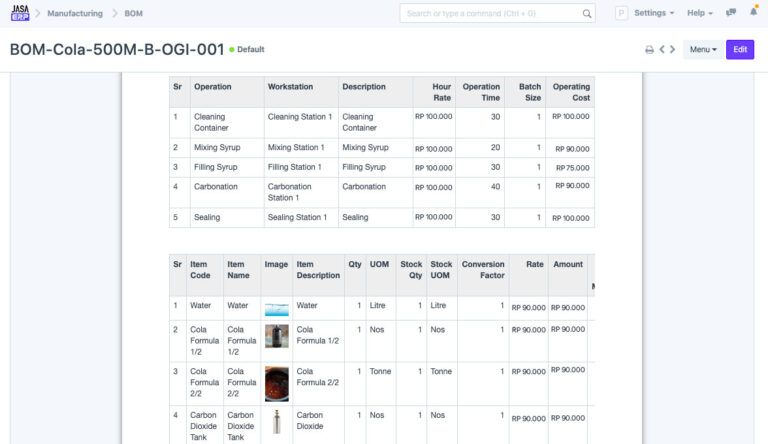Open the Cola Formula 1/2 image thumbnail

(276, 336)
